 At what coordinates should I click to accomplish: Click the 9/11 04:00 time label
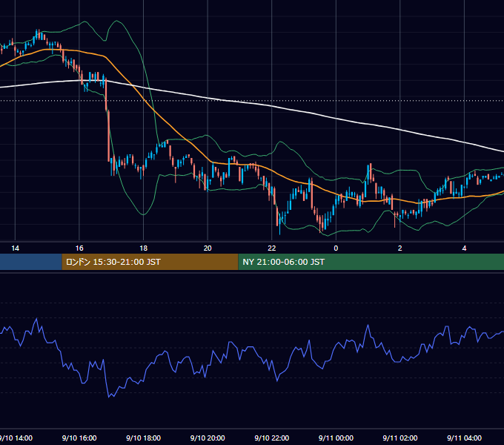pyautogui.click(x=464, y=438)
